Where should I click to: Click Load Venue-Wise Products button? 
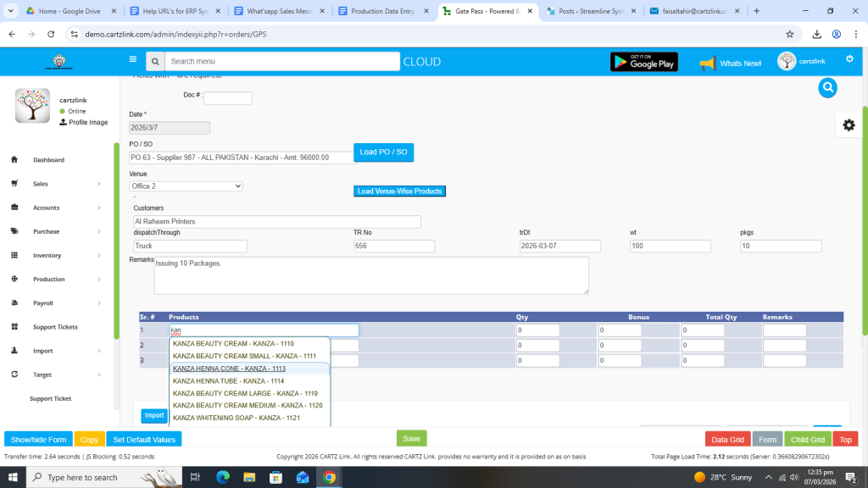pos(399,191)
